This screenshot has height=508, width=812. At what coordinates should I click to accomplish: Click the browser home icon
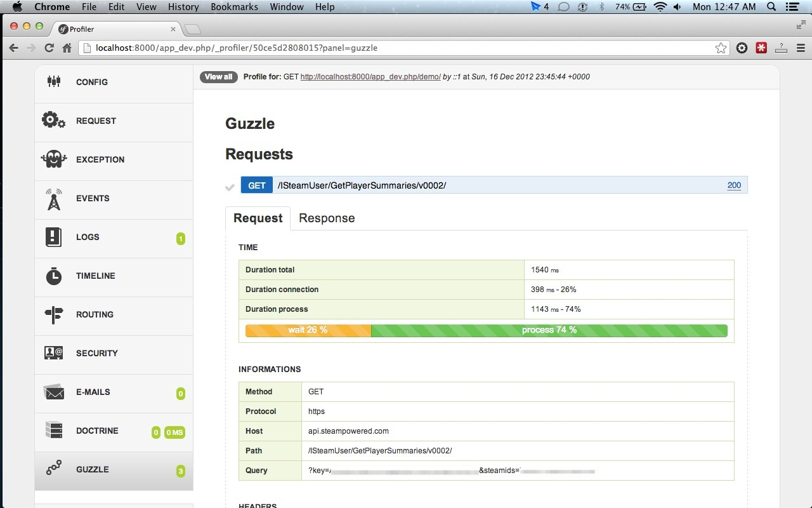[67, 48]
